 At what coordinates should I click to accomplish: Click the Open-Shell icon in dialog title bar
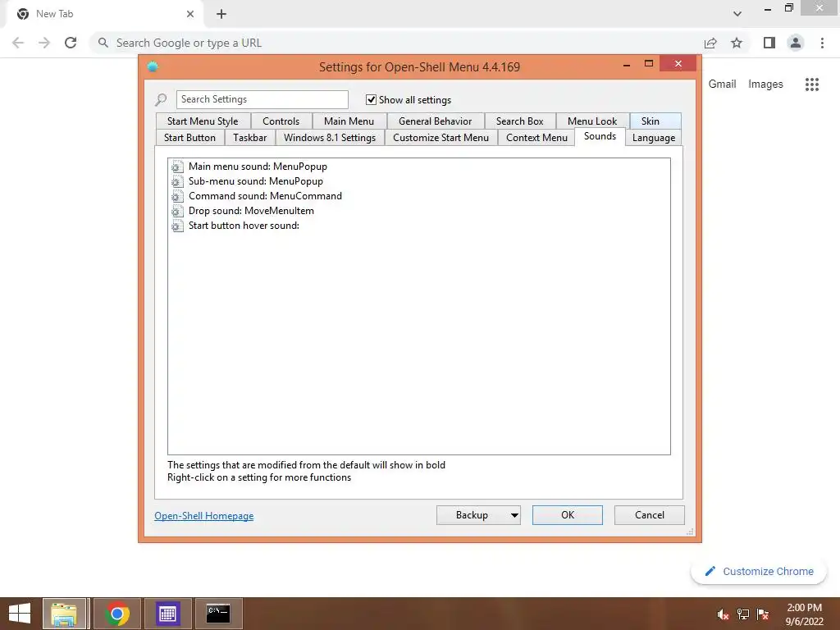[153, 66]
